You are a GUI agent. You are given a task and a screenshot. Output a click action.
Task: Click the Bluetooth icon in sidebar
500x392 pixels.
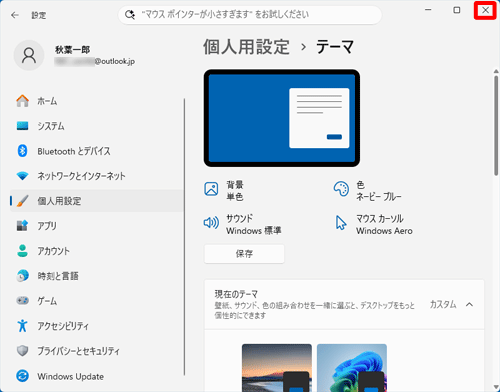tap(22, 151)
